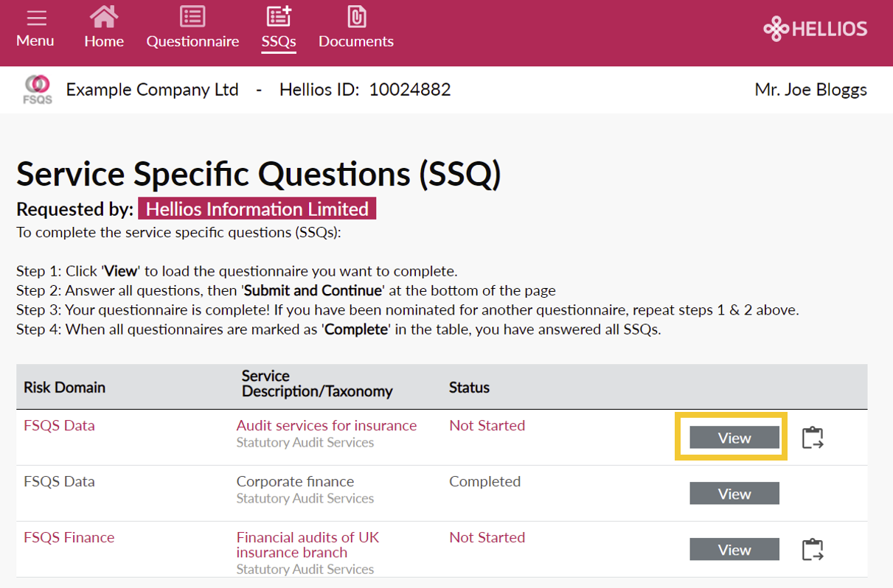Click the Home label in navigation
The width and height of the screenshot is (893, 588).
click(104, 41)
